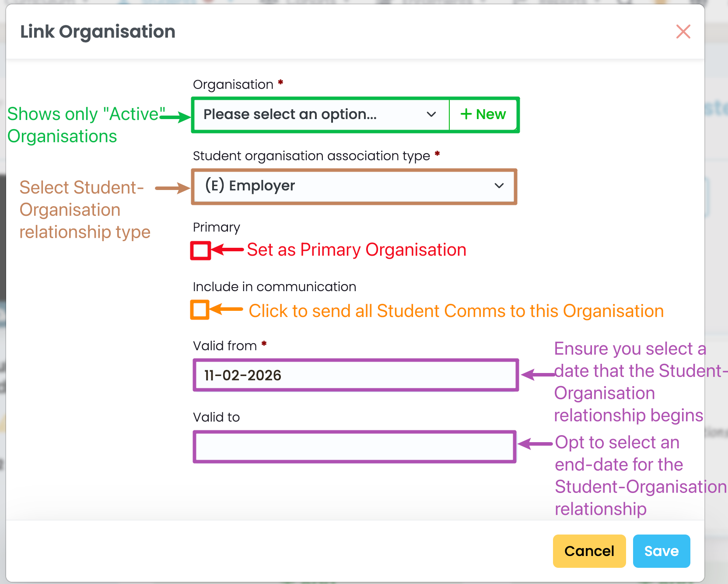728x584 pixels.
Task: Click the red arrow pointing at Primary checkbox
Action: point(227,250)
